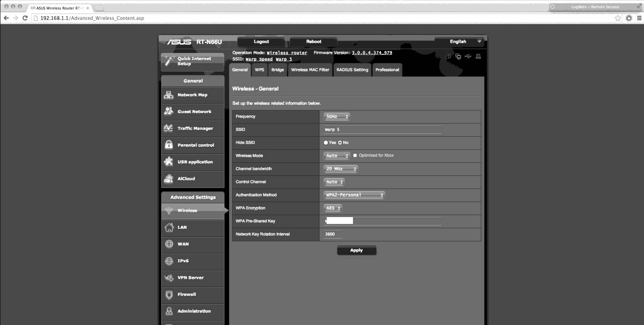Open the Authentication Method WPA2-Personal dropdown
The height and width of the screenshot is (325, 644).
[354, 195]
